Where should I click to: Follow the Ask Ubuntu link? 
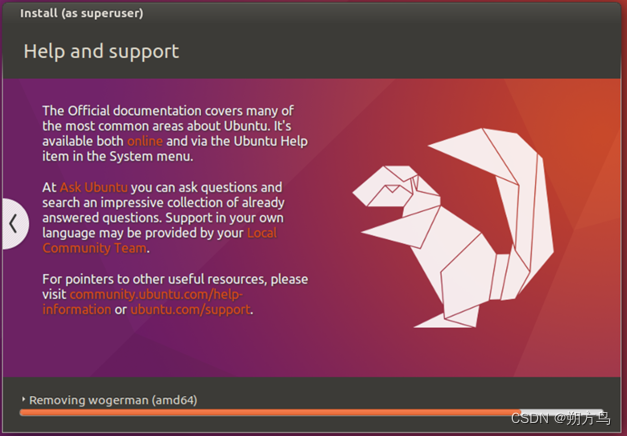point(94,187)
